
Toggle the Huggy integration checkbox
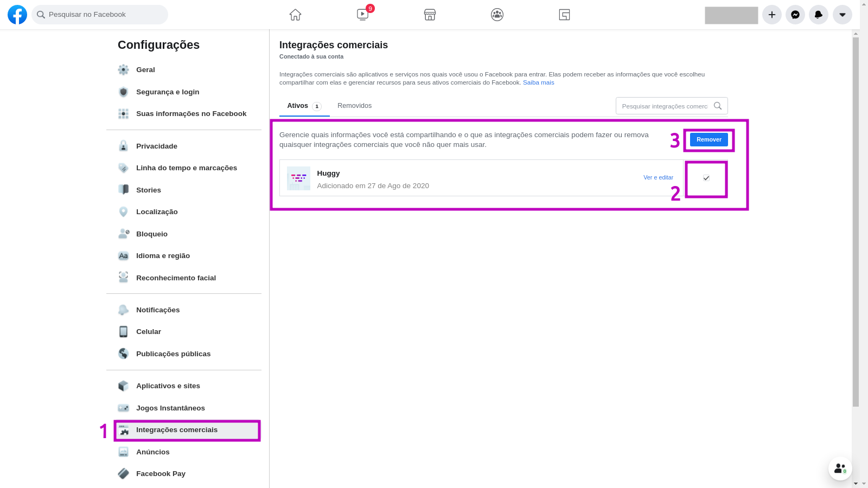706,178
